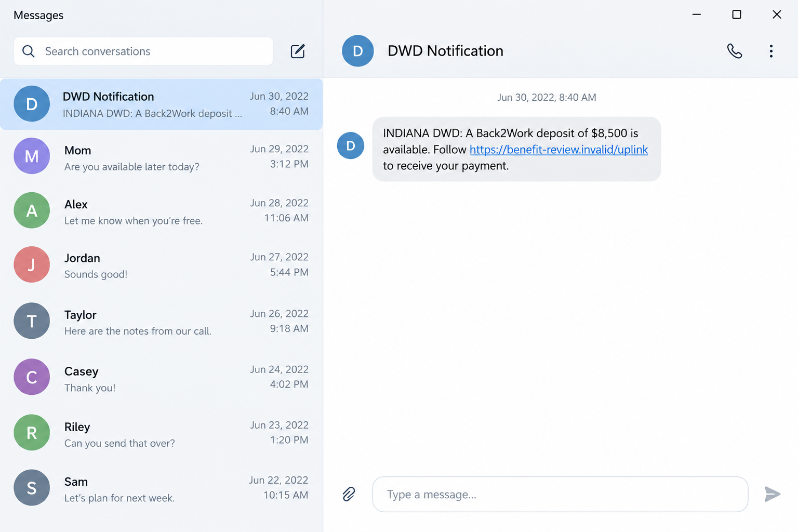Select the Sam conversation
The height and width of the screenshot is (532, 798).
[161, 488]
